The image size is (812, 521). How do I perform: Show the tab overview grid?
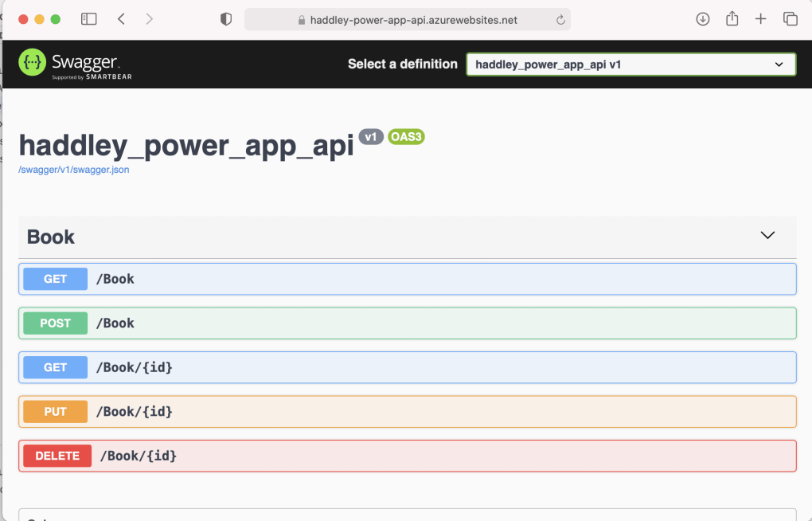[x=790, y=19]
